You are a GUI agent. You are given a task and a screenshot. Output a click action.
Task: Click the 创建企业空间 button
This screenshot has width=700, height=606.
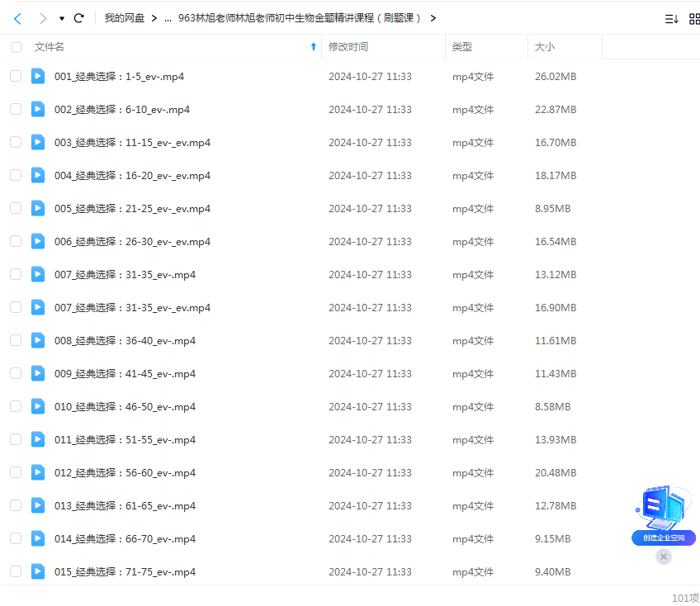coord(664,537)
